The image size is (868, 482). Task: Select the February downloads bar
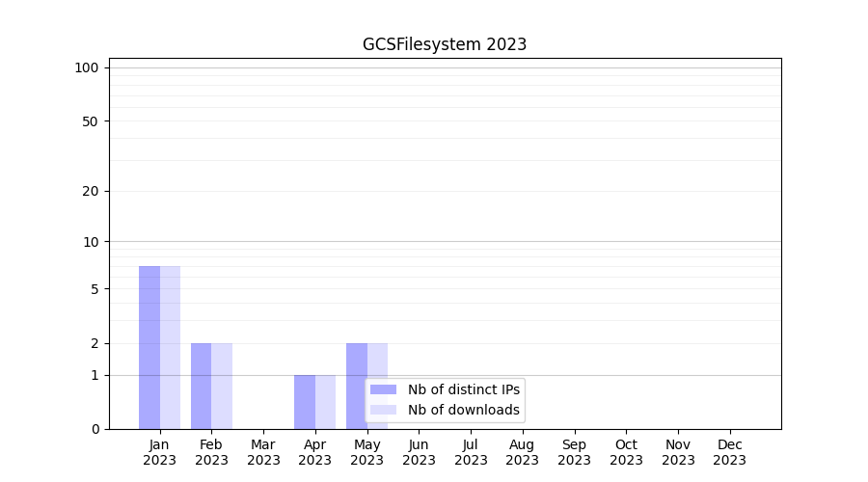pos(222,386)
